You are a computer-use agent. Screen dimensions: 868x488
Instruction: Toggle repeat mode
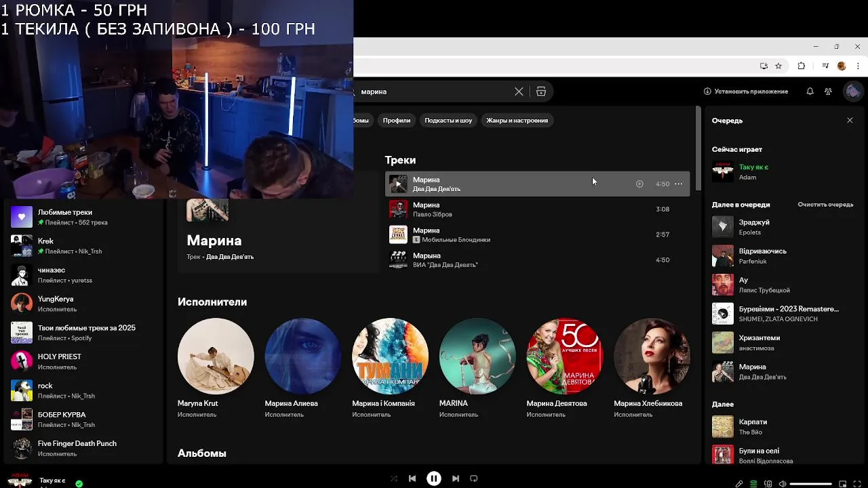(x=474, y=479)
